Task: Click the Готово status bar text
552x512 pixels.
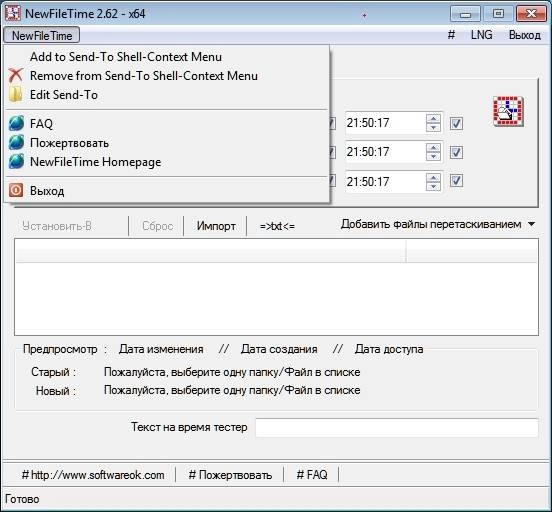Action: pyautogui.click(x=22, y=499)
